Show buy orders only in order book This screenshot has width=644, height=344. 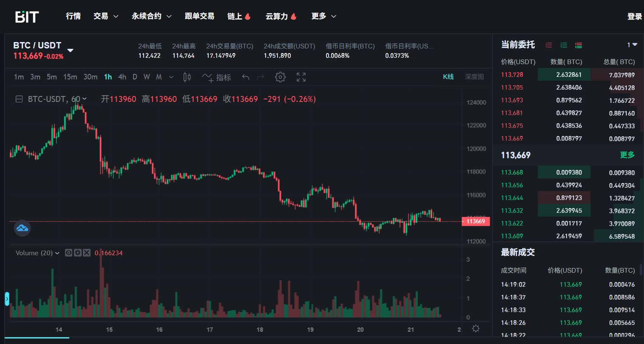[564, 45]
